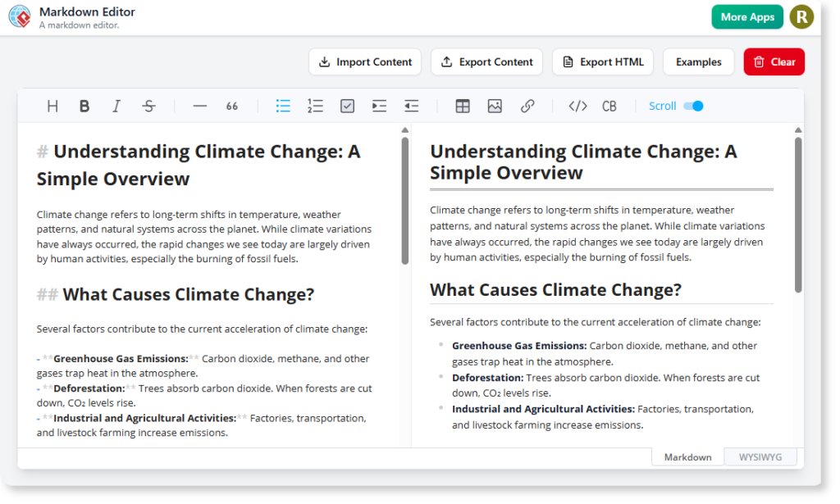
Task: Select the Heading formatting icon
Action: tap(52, 106)
